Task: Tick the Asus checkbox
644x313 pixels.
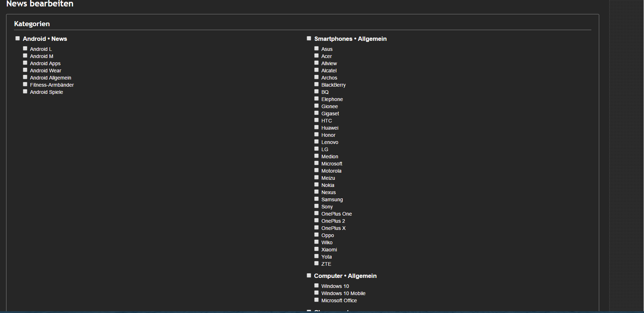Action: click(x=316, y=48)
